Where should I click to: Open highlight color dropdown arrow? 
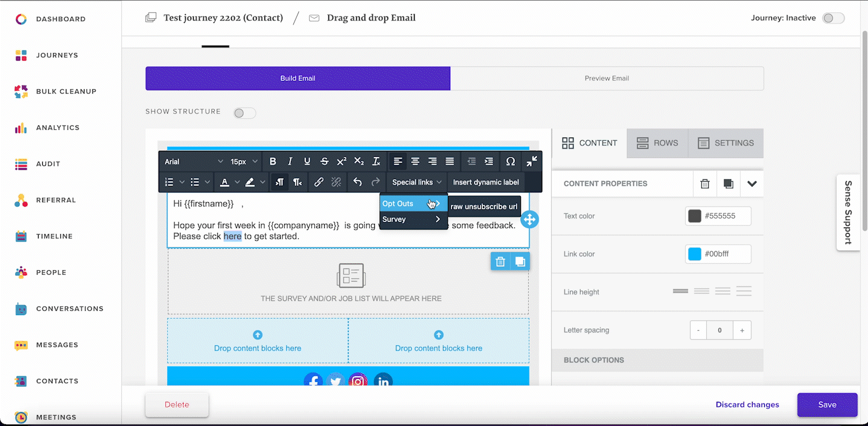click(263, 182)
